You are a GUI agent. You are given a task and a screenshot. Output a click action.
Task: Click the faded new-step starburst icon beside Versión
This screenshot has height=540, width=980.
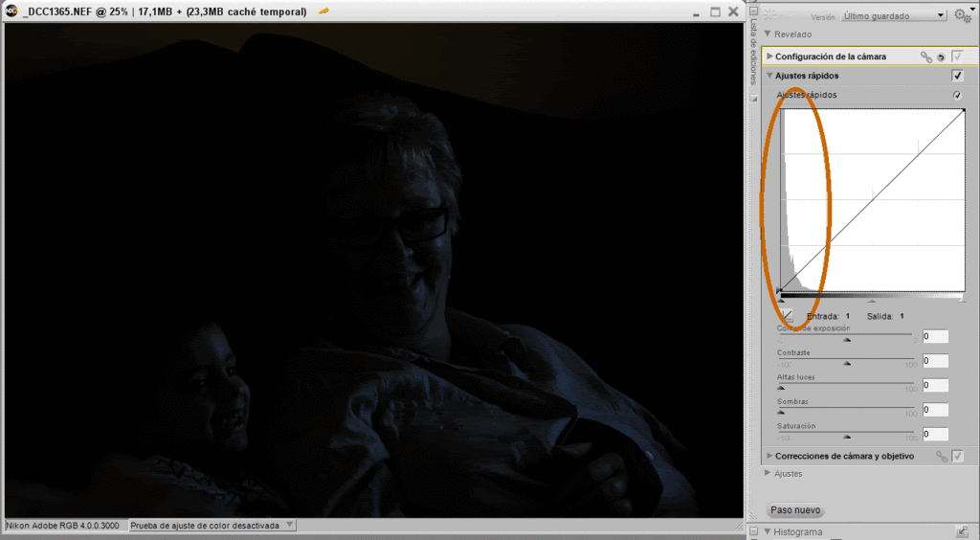[x=770, y=14]
